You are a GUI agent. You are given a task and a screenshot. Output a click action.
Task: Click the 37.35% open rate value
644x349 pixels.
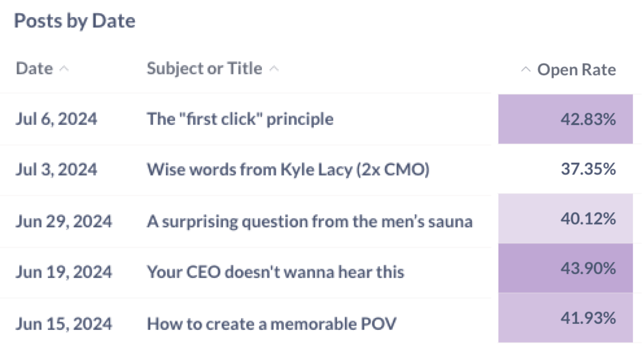[x=588, y=170]
